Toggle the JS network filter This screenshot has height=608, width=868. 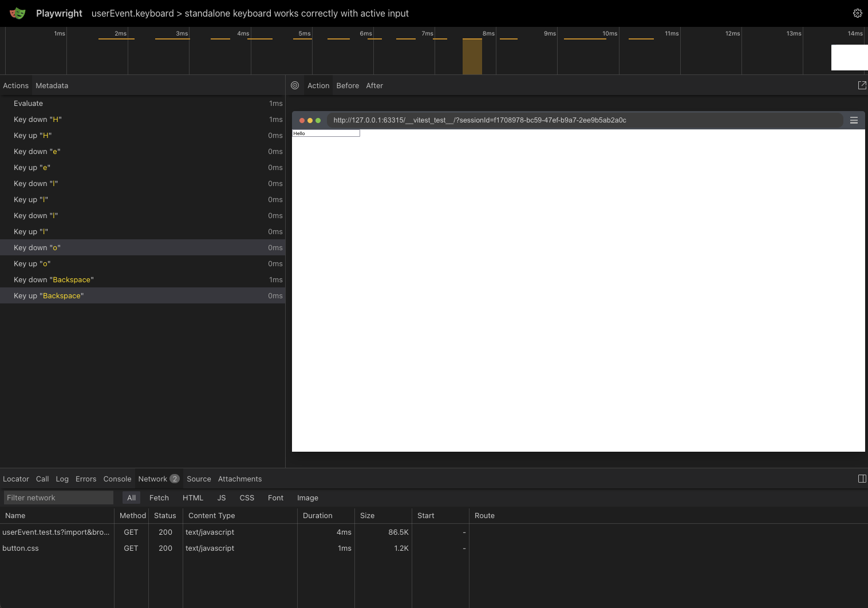[221, 498]
